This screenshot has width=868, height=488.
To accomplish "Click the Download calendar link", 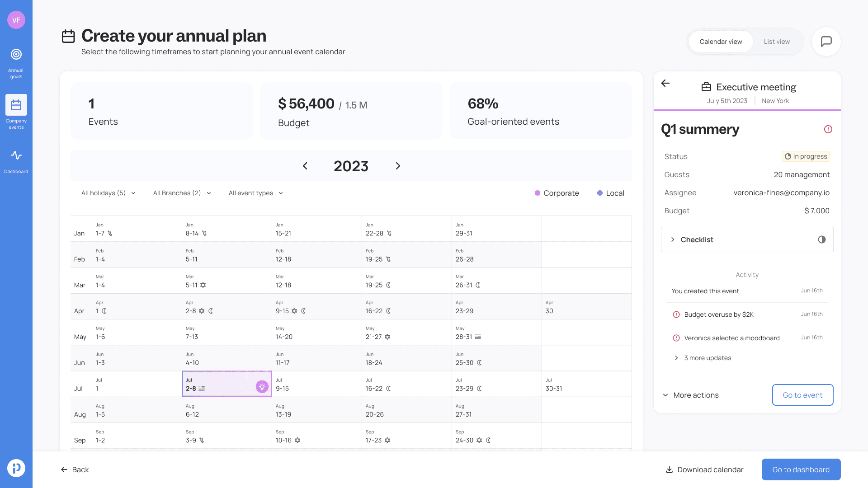I will point(704,469).
